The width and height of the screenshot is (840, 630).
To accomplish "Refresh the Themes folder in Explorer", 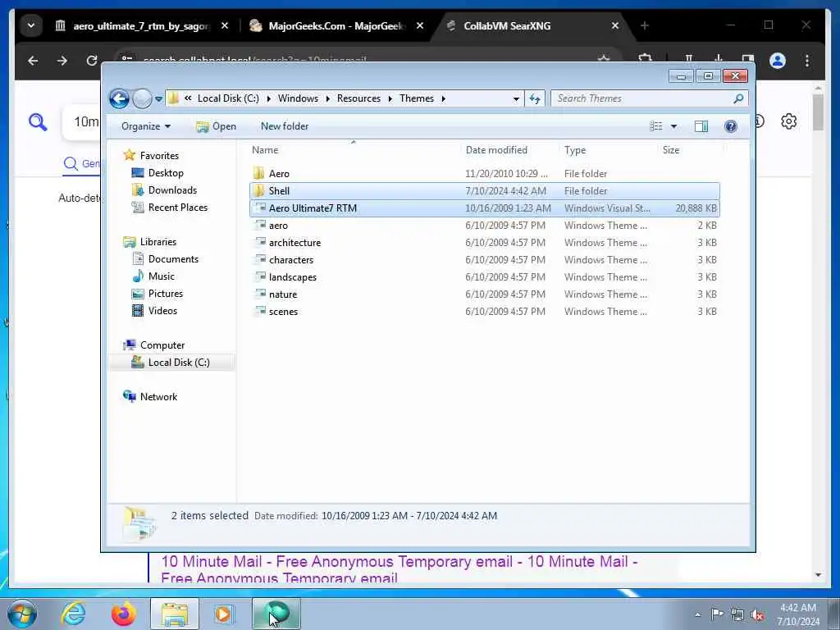I will pyautogui.click(x=535, y=98).
